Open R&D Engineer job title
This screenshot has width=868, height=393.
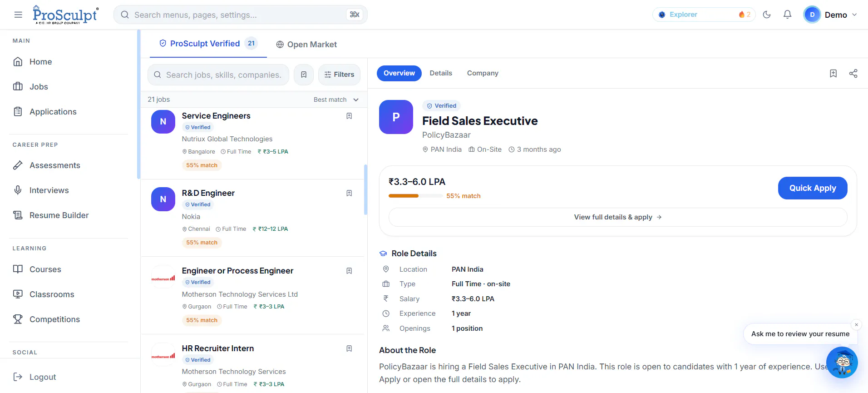(208, 193)
